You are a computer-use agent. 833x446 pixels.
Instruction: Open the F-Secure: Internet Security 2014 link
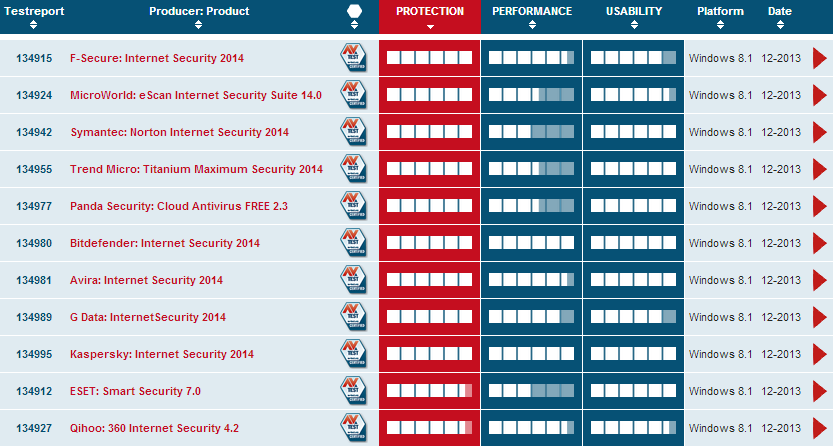pos(157,58)
